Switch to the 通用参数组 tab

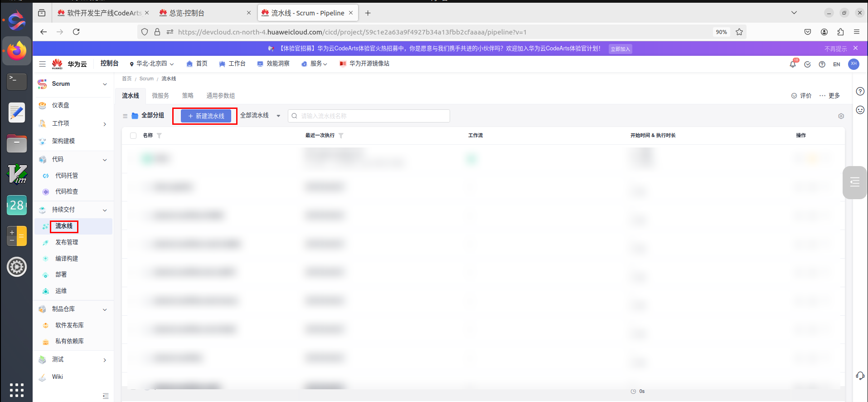(221, 96)
